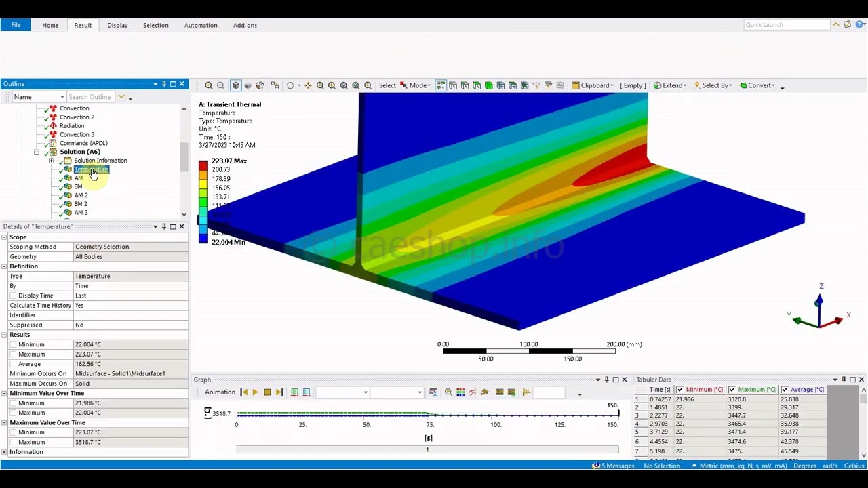The width and height of the screenshot is (868, 488).
Task: Click the Search Outline input field
Action: tap(90, 97)
